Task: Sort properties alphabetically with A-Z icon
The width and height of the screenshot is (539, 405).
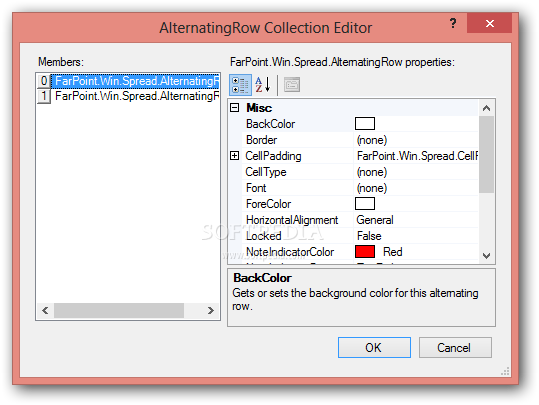Action: pyautogui.click(x=263, y=85)
